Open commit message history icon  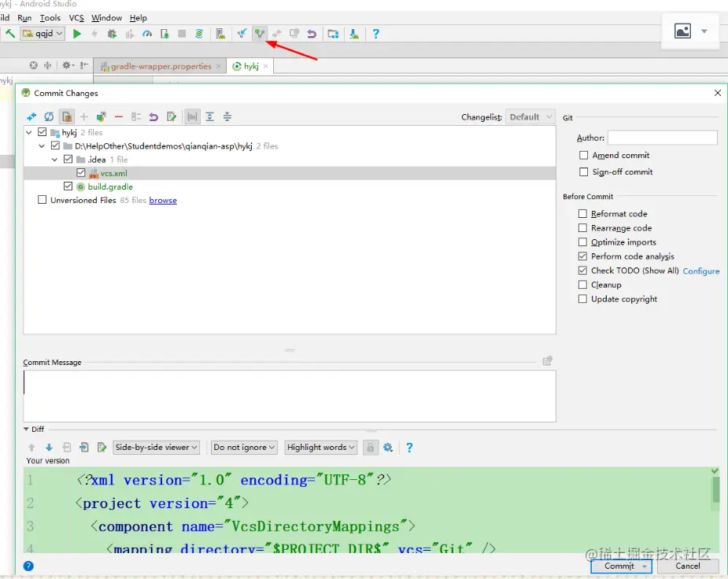point(548,361)
